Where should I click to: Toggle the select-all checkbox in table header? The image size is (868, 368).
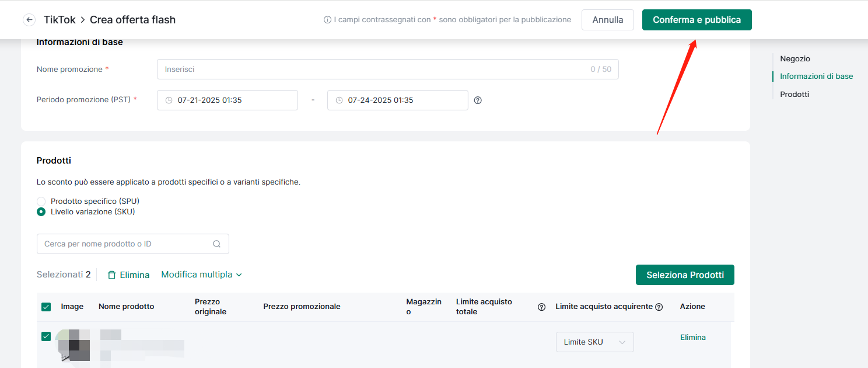click(x=46, y=307)
